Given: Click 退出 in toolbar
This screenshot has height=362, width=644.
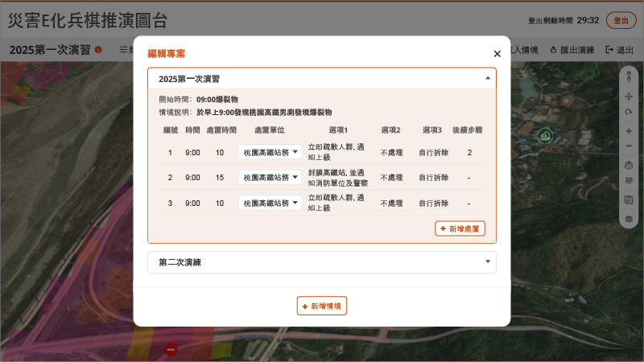Looking at the screenshot, I should pos(620,50).
